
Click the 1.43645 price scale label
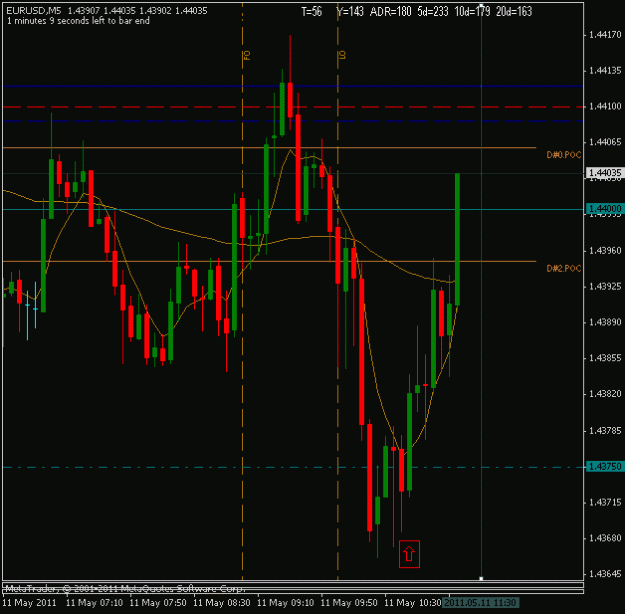click(605, 574)
